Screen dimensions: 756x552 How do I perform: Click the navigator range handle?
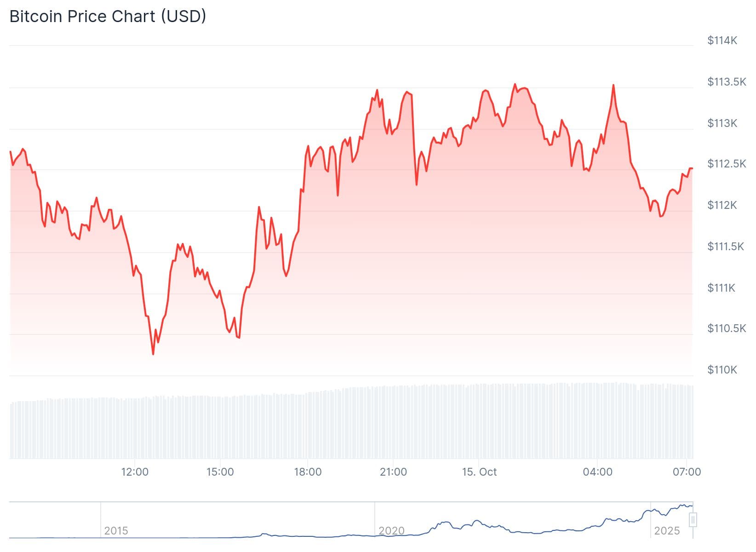click(693, 520)
